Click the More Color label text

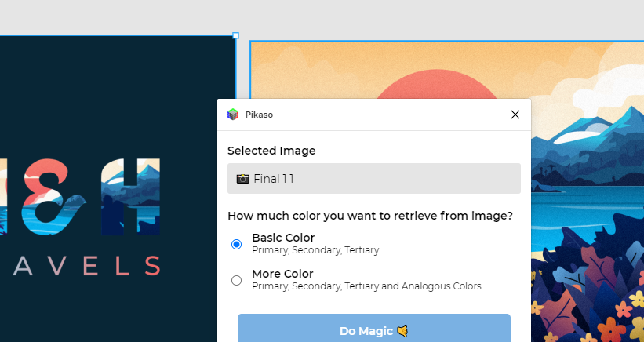click(282, 274)
